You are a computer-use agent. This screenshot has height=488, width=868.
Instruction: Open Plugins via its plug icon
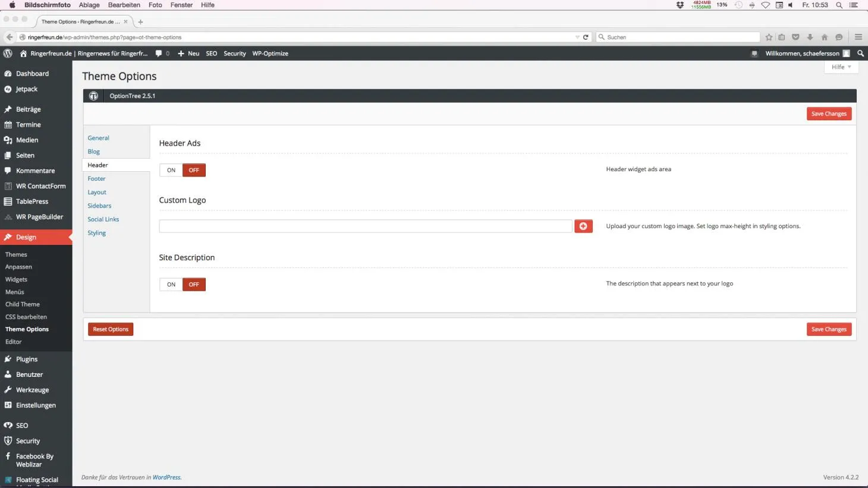(8, 359)
